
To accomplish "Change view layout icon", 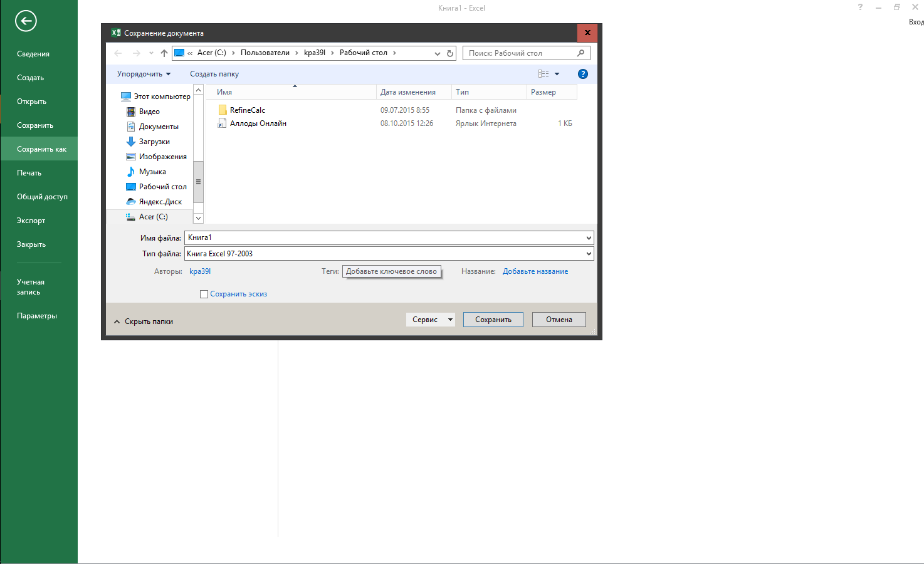I will pos(543,74).
